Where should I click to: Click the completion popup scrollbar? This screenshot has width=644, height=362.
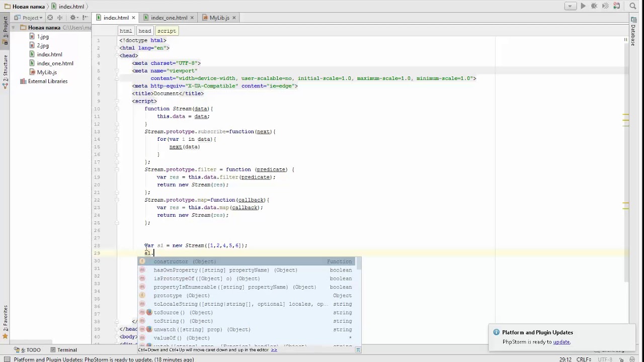click(359, 264)
